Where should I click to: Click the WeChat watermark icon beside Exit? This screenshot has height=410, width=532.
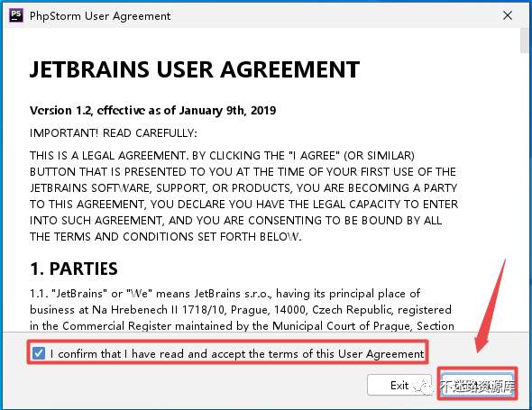click(x=423, y=386)
